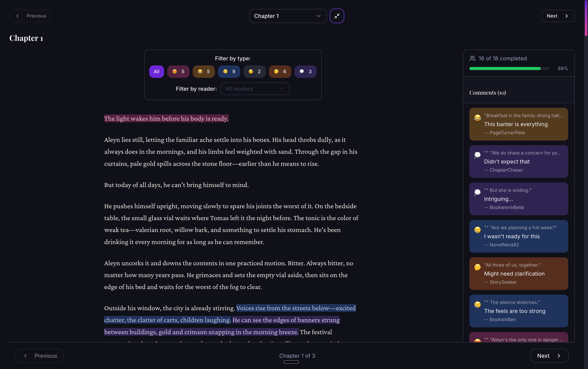Open the Chapter 1 selector dropdown
Viewport: 588px width, 369px height.
click(287, 16)
